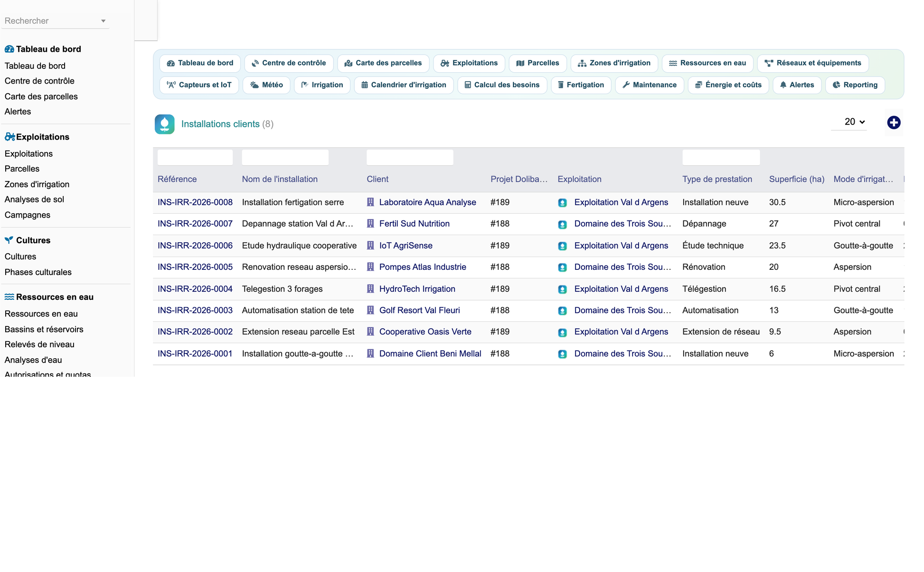Image resolution: width=924 pixels, height=572 pixels.
Task: Open client IoT AgriSense
Action: tap(405, 246)
